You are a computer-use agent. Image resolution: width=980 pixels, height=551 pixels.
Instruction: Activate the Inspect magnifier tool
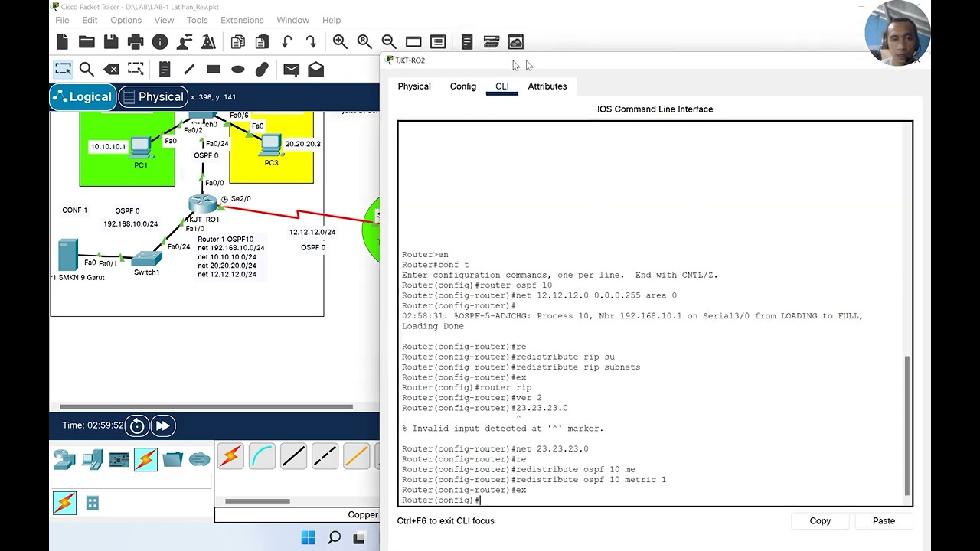click(x=87, y=70)
